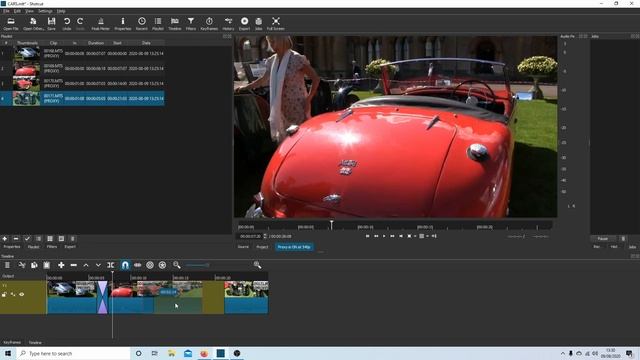Zoom out the timeline
The width and height of the screenshot is (640, 360).
[x=177, y=265]
